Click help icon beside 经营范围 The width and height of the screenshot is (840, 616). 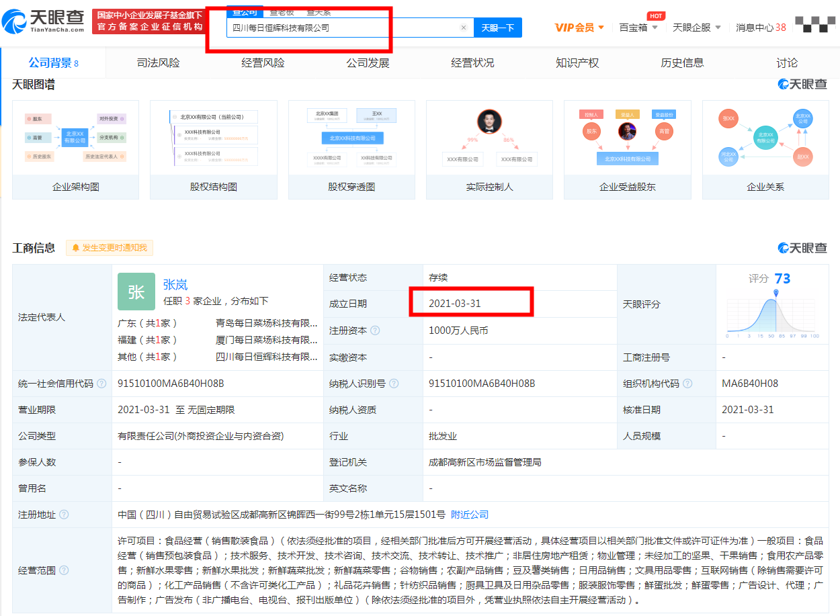64,570
